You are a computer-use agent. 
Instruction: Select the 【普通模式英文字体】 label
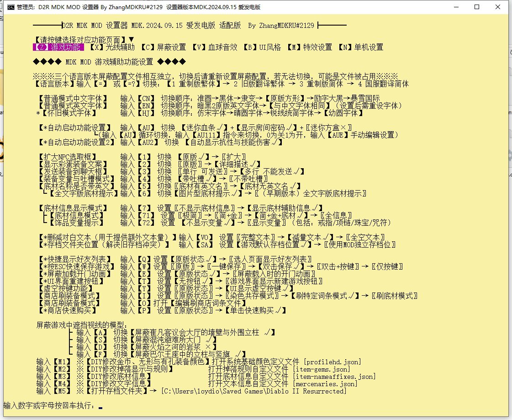73,106
